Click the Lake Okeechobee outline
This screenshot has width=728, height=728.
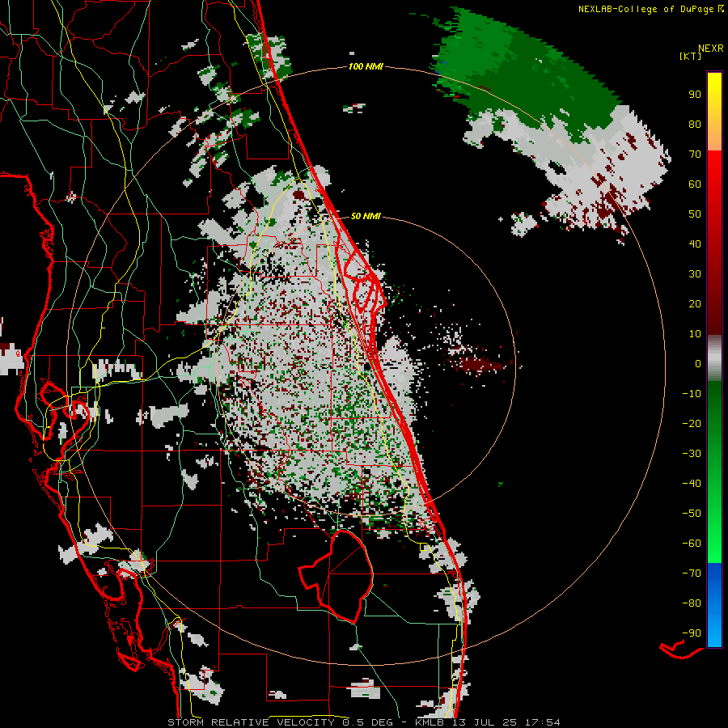[336, 576]
